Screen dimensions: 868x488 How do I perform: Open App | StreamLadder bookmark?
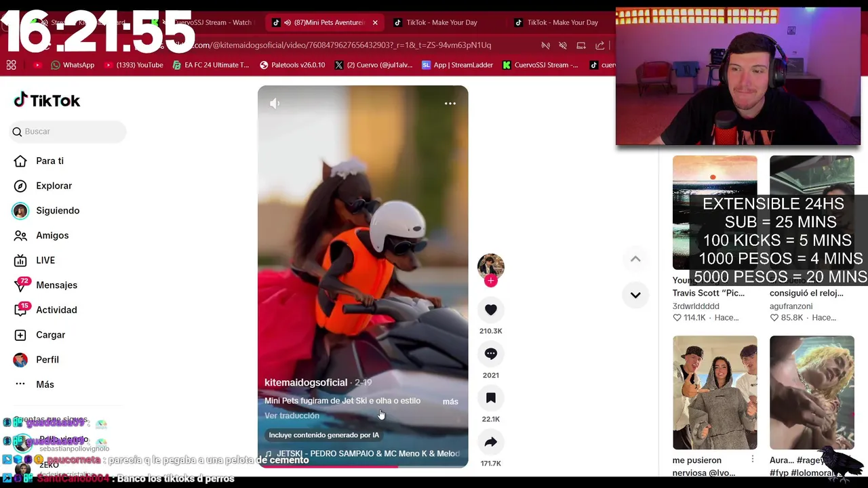[458, 65]
